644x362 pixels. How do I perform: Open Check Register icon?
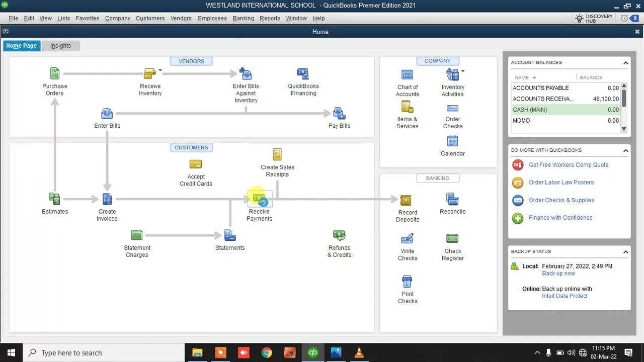click(x=452, y=238)
